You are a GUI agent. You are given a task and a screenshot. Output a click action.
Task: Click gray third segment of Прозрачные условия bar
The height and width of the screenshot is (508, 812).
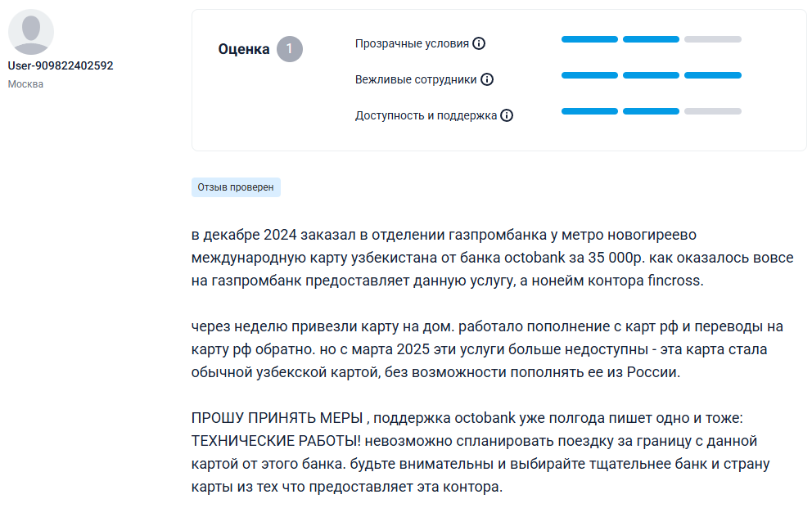[712, 39]
